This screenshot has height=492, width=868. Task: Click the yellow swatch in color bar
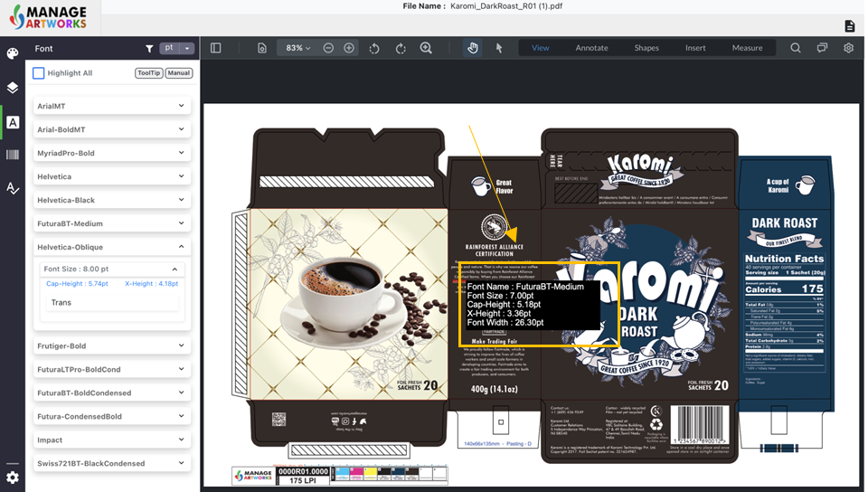tap(371, 473)
